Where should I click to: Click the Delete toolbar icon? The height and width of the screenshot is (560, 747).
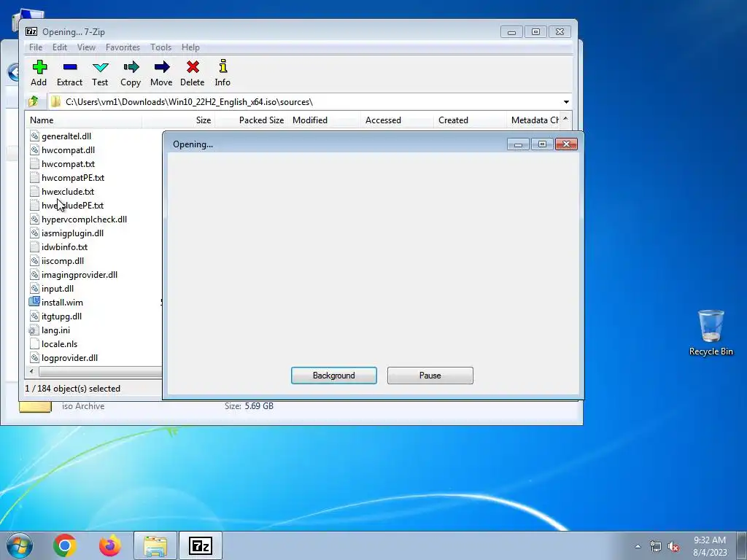tap(193, 66)
